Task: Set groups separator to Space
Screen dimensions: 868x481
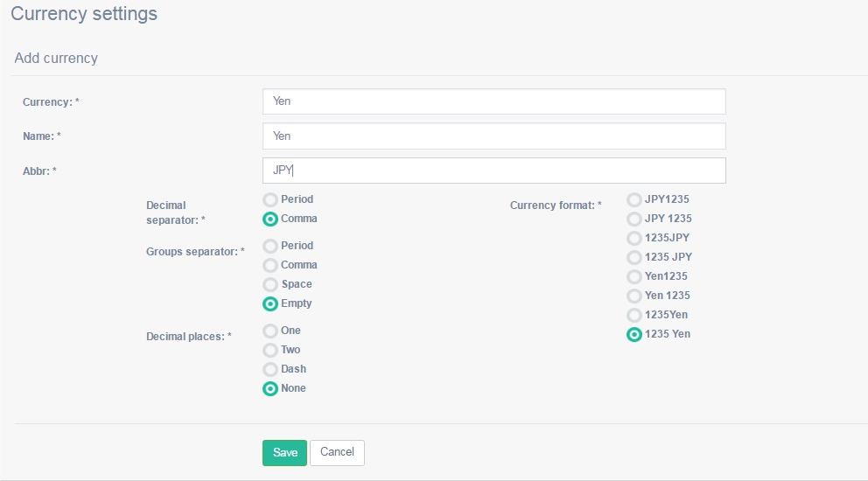Action: 270,284
